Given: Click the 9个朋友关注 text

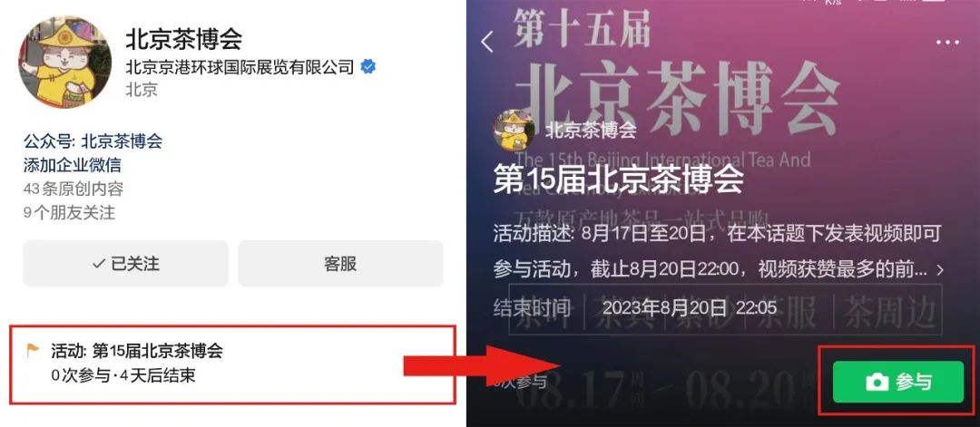Looking at the screenshot, I should coord(69,213).
